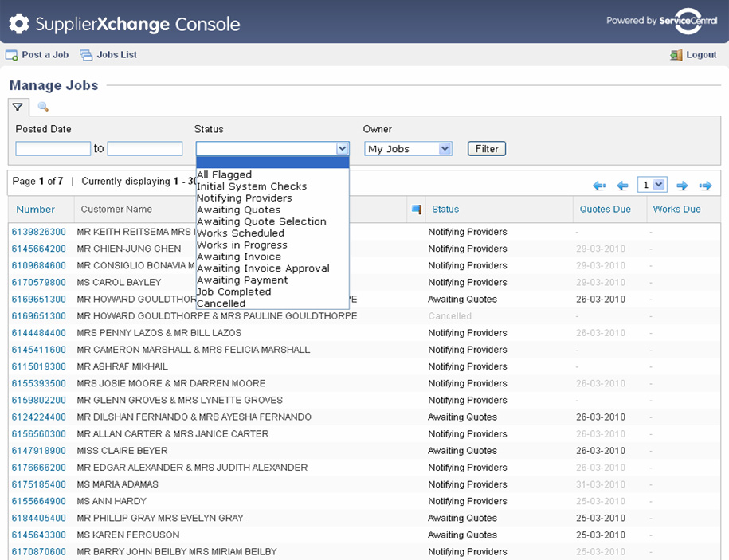Open job number 6139826300

38,232
